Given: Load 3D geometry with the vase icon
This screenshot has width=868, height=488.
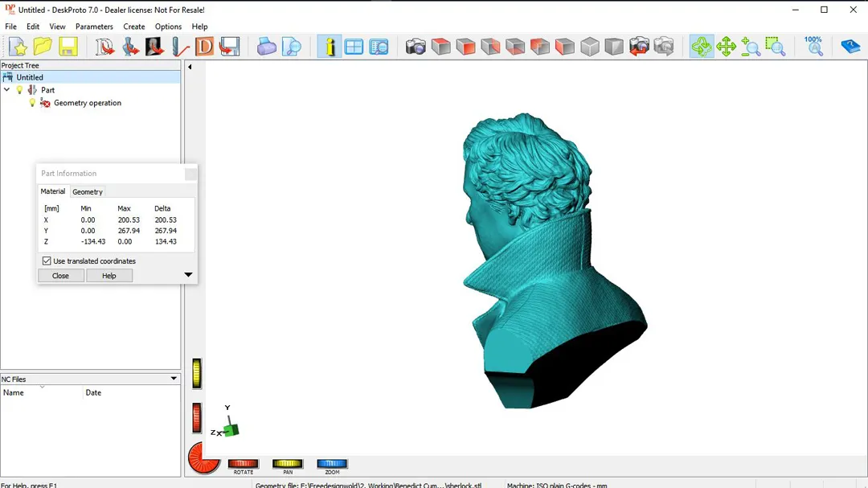Looking at the screenshot, I should [x=130, y=47].
